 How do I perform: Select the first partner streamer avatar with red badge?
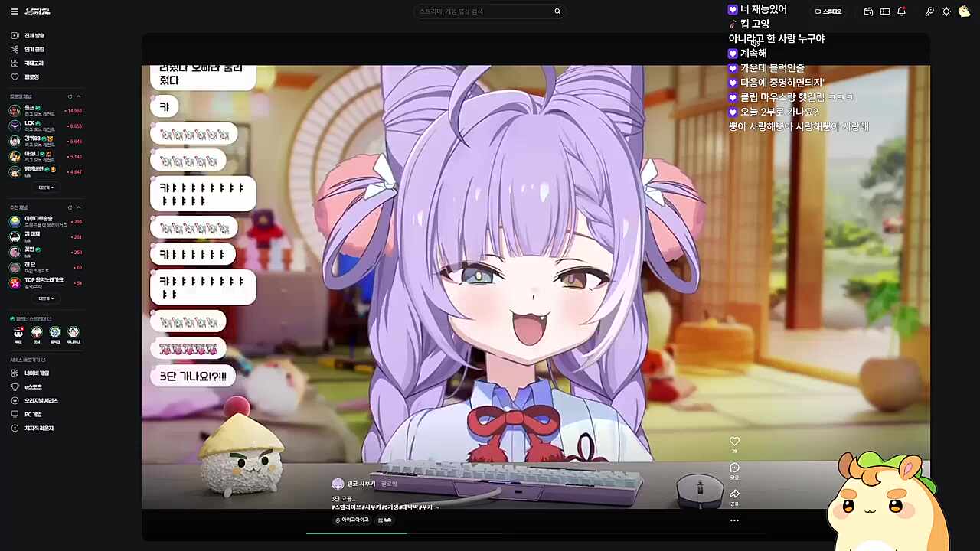(x=18, y=332)
